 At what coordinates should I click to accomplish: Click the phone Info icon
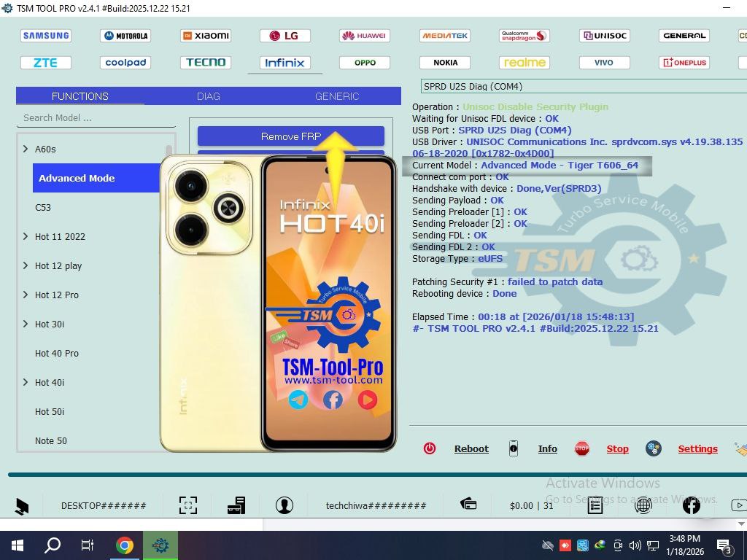pos(513,448)
